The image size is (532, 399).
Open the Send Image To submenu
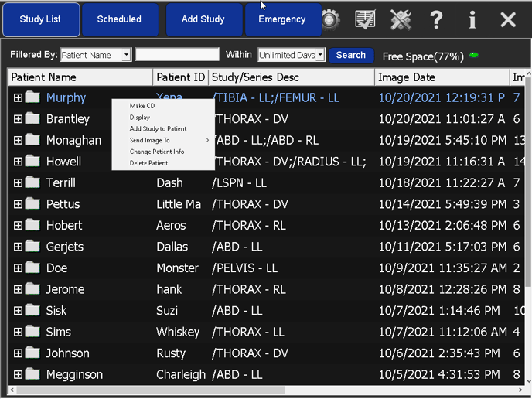coord(150,140)
